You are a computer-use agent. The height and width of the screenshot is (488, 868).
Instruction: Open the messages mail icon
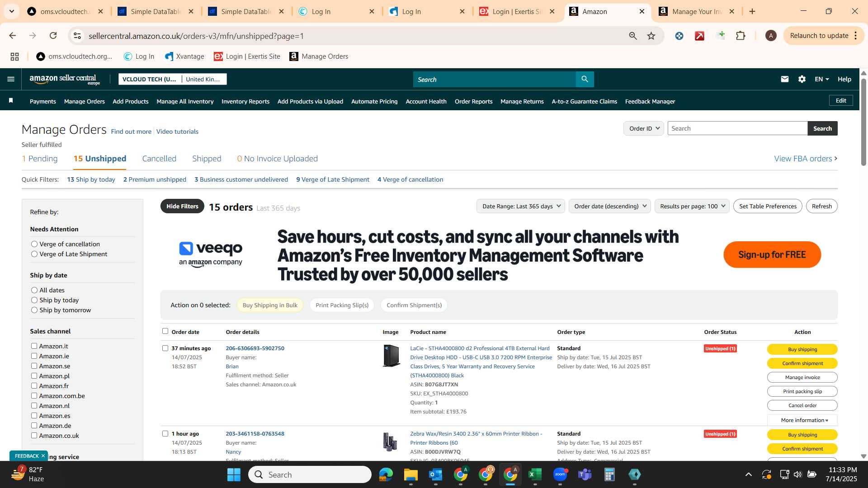point(784,79)
